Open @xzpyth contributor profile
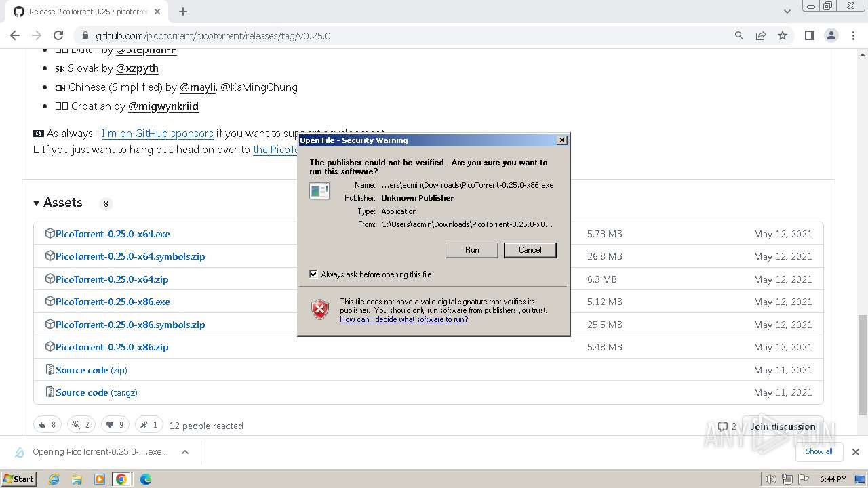868x488 pixels. (x=137, y=68)
